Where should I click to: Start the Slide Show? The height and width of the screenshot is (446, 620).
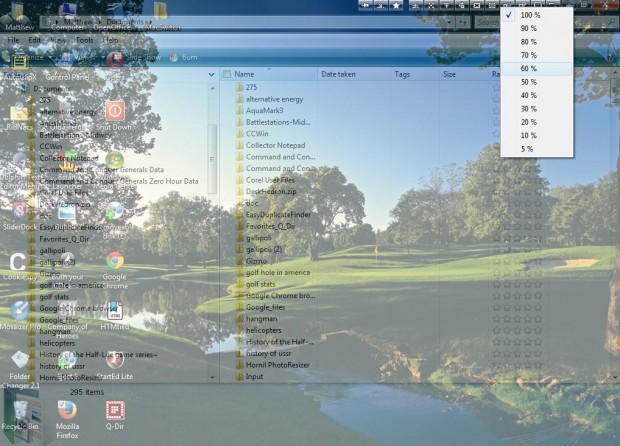click(x=137, y=57)
